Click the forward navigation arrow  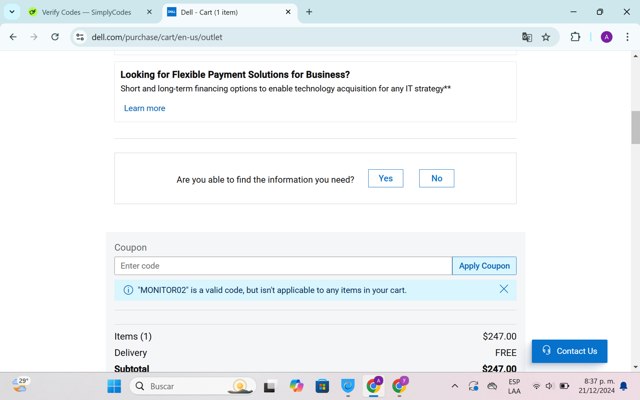(34, 37)
